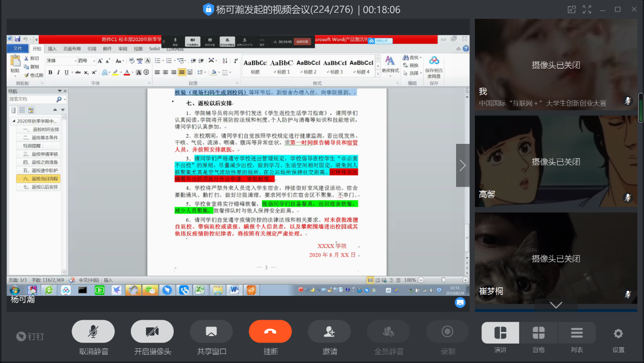Click the record meeting button
644x363 pixels.
(x=447, y=331)
